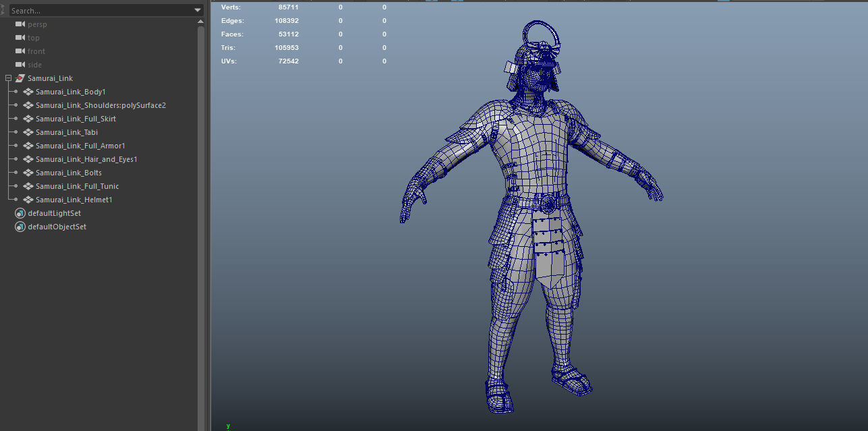Screen dimensions: 868x431
Task: Click the UVs count 72542
Action: click(288, 61)
